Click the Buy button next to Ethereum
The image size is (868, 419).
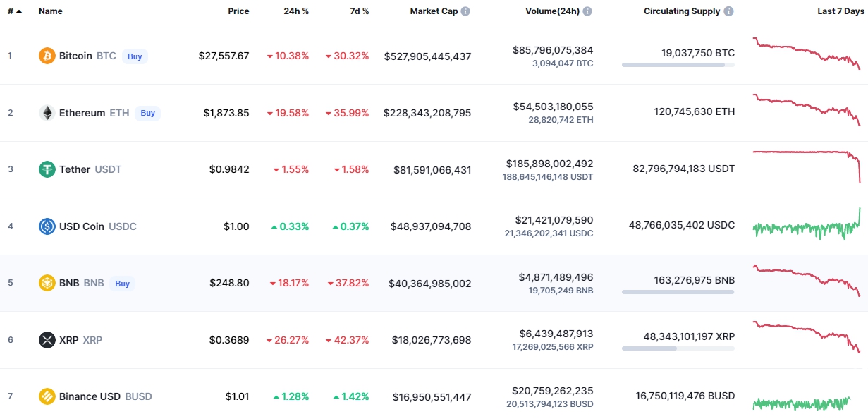coord(147,113)
